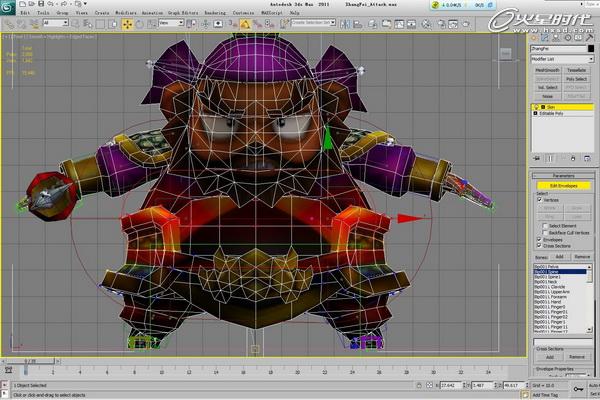Click the bones list scrollbar down arrow
The width and height of the screenshot is (600, 400).
tap(589, 330)
